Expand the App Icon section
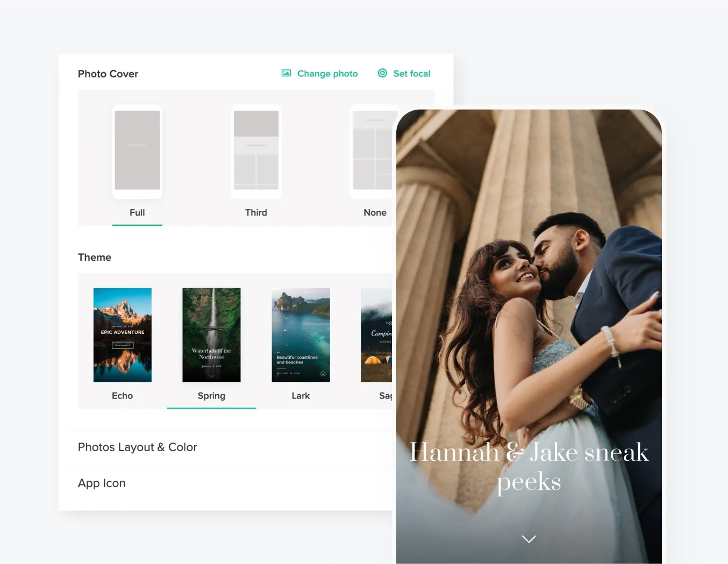728x564 pixels. [x=102, y=483]
